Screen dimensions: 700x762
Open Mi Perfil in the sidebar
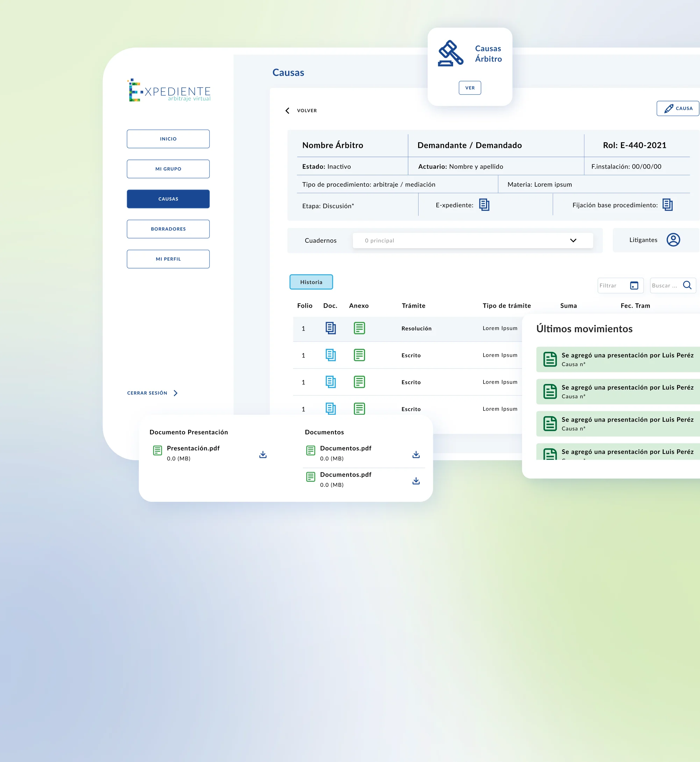tap(168, 259)
